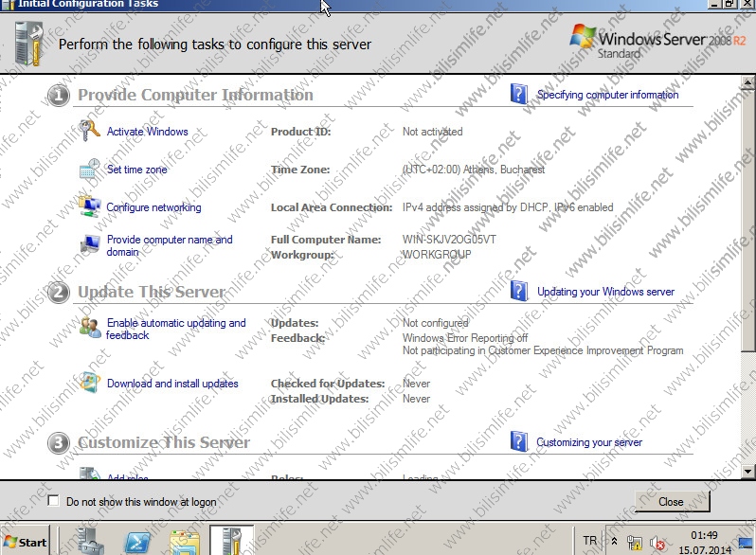The height and width of the screenshot is (555, 756).
Task: Click the vertical scrollbar thumb
Action: tap(747, 221)
